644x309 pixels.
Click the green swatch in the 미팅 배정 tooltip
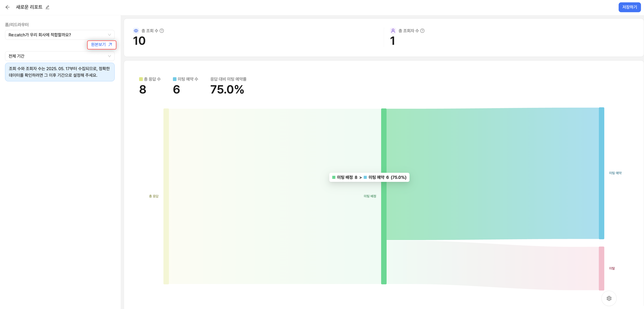point(334,177)
